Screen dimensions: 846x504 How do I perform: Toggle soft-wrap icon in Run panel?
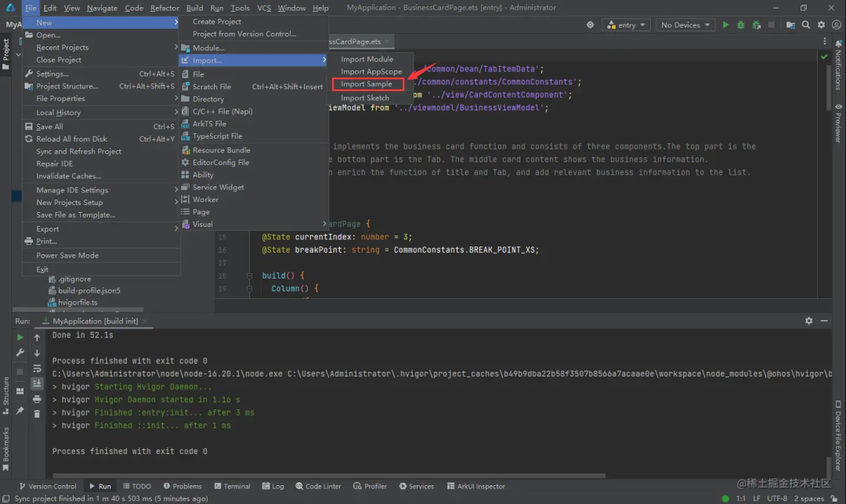pyautogui.click(x=37, y=369)
